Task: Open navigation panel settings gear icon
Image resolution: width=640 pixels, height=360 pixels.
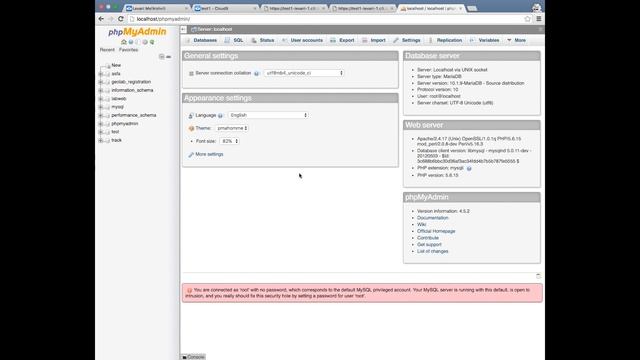Action: [145, 42]
